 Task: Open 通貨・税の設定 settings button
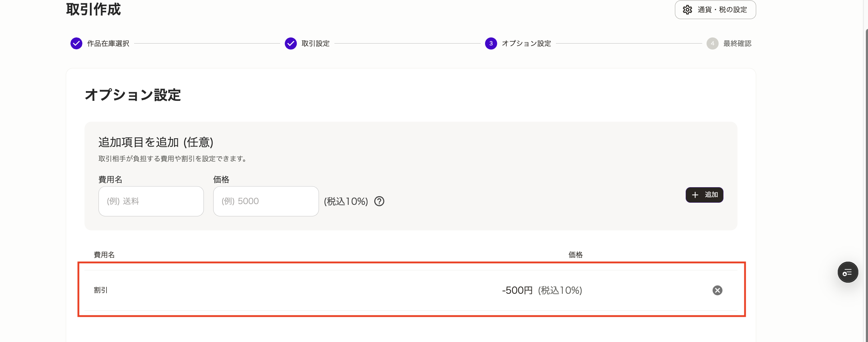pyautogui.click(x=715, y=10)
